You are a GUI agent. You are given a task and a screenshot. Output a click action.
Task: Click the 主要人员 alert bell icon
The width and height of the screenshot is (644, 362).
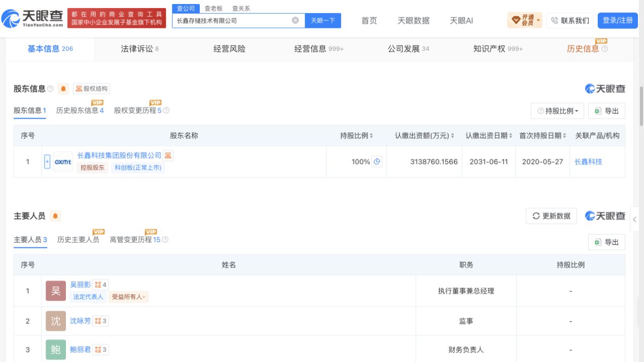point(55,216)
